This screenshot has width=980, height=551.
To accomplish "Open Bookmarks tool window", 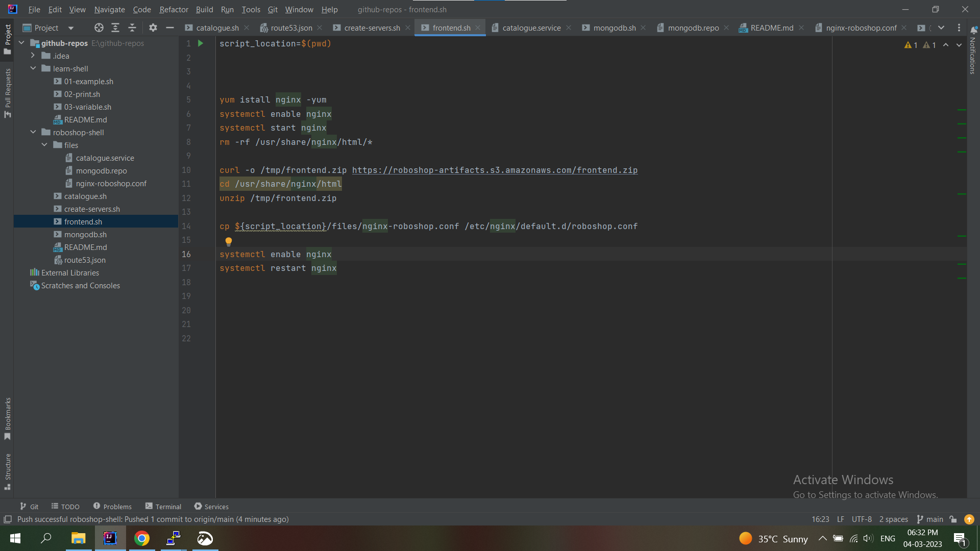I will [x=8, y=418].
